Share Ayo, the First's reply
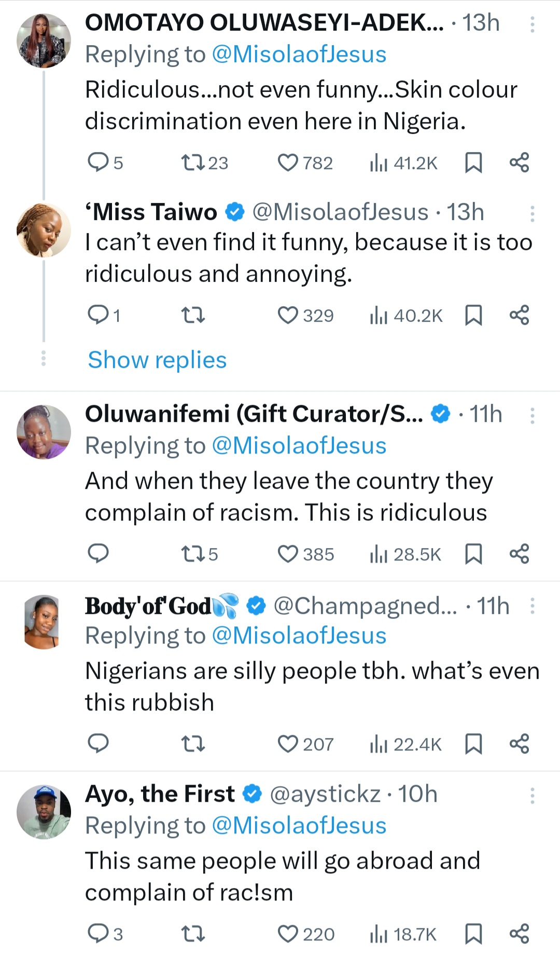This screenshot has width=560, height=957. 519,934
